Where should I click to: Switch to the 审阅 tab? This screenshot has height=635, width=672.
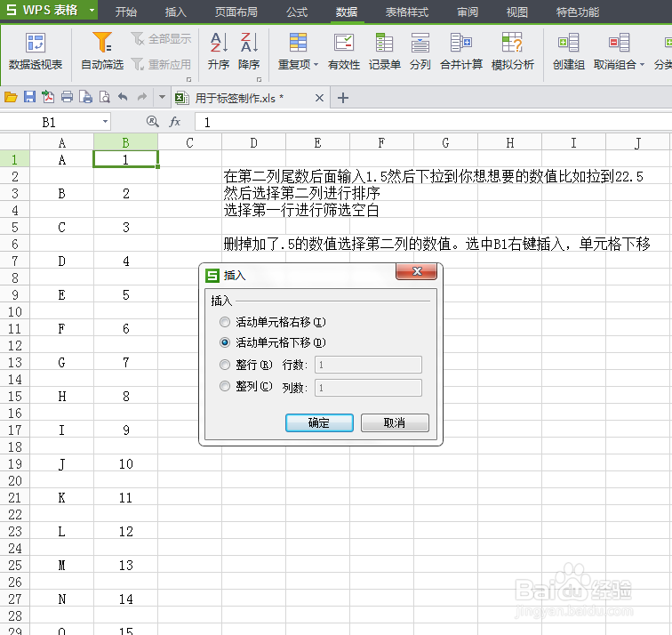[468, 12]
